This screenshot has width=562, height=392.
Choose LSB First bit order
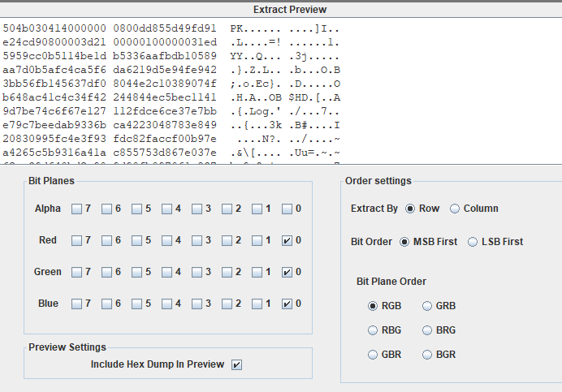473,242
